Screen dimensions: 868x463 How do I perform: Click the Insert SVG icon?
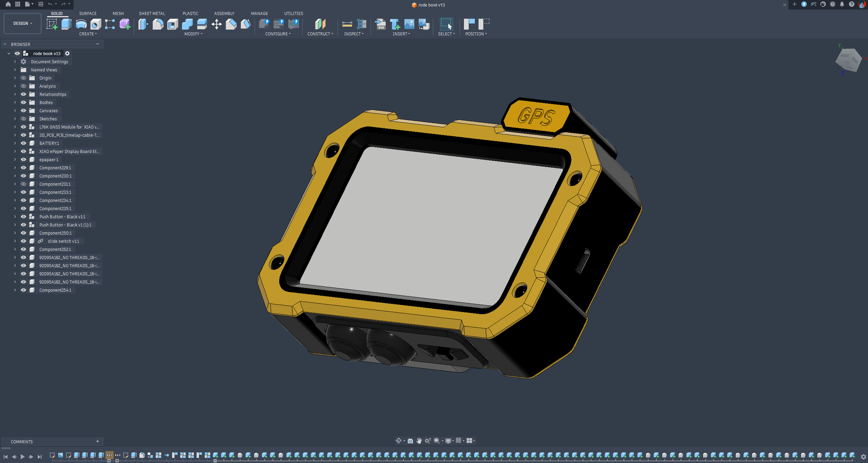pos(380,24)
